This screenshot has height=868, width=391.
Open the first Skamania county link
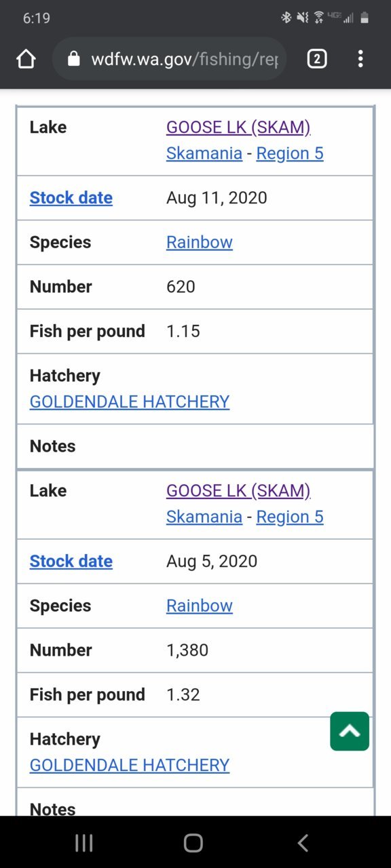click(x=204, y=153)
